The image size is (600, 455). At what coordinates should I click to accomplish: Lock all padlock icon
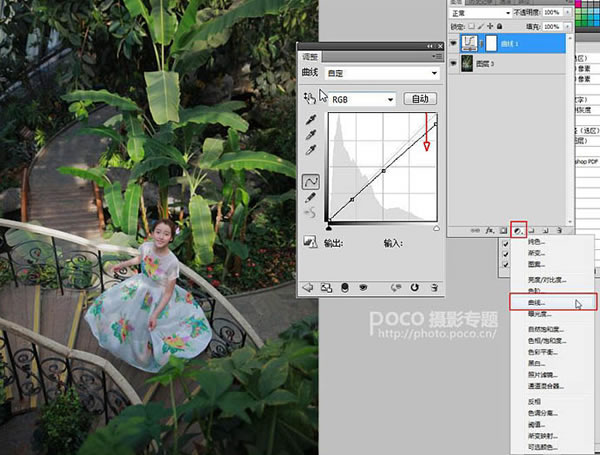pos(499,26)
